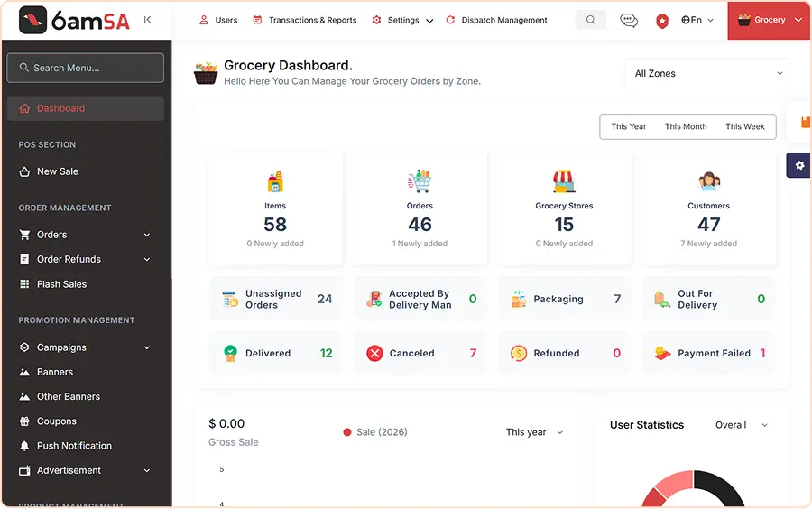
Task: Click the Flash Sales grid icon
Action: pyautogui.click(x=24, y=283)
